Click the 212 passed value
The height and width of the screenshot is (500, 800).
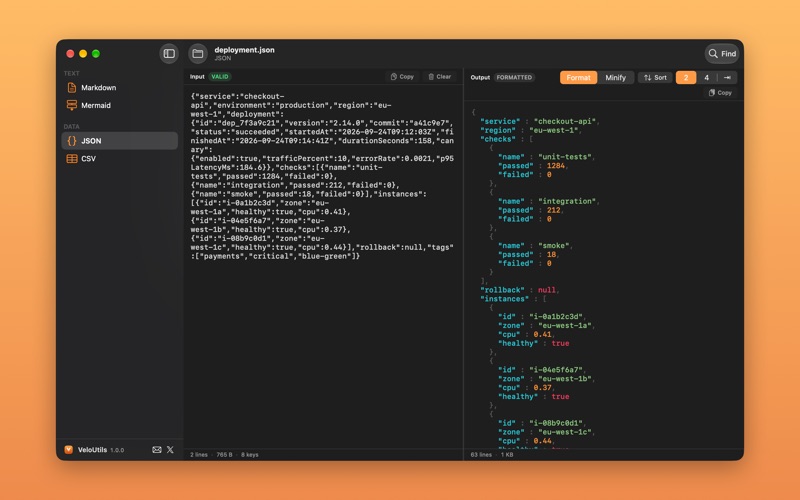pyautogui.click(x=554, y=210)
